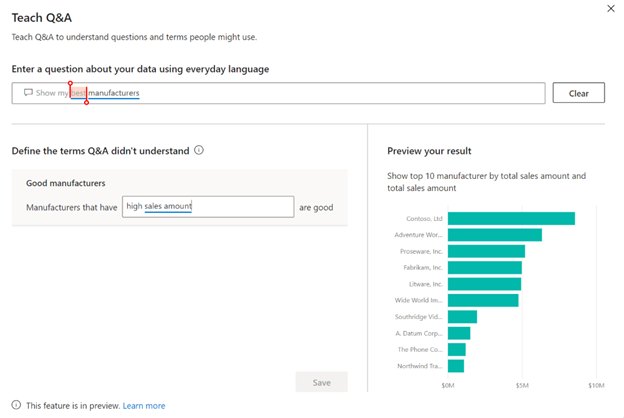Click the chat bubble icon in question box
The height and width of the screenshot is (418, 624).
[x=28, y=93]
